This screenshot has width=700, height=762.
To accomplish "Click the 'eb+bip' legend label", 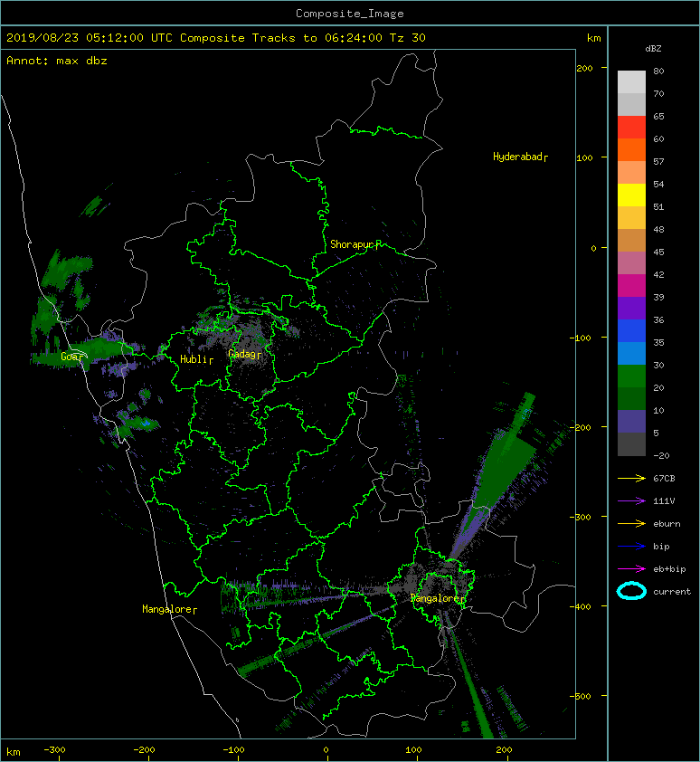I will point(669,569).
